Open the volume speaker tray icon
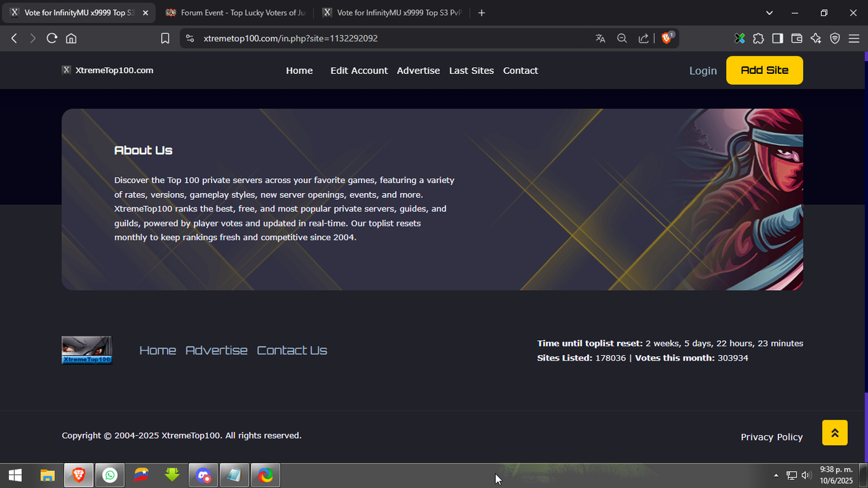 806,475
